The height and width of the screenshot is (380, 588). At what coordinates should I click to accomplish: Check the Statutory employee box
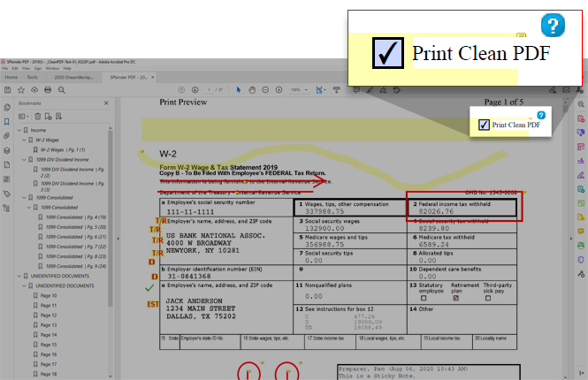point(424,299)
